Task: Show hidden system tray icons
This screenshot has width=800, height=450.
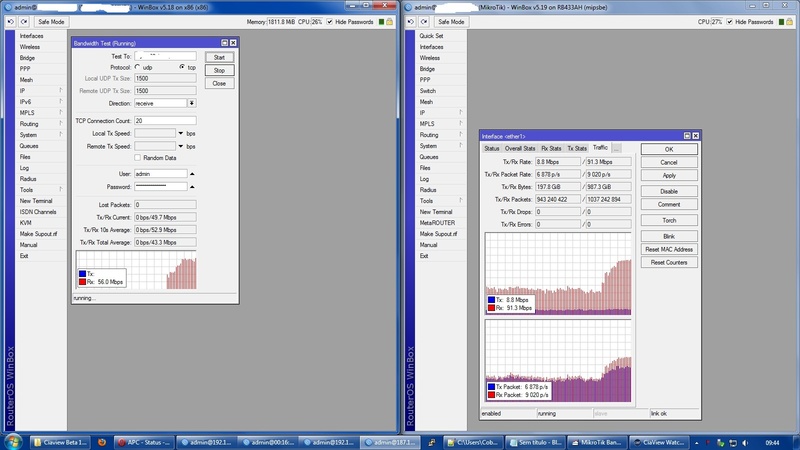Action: pyautogui.click(x=696, y=443)
